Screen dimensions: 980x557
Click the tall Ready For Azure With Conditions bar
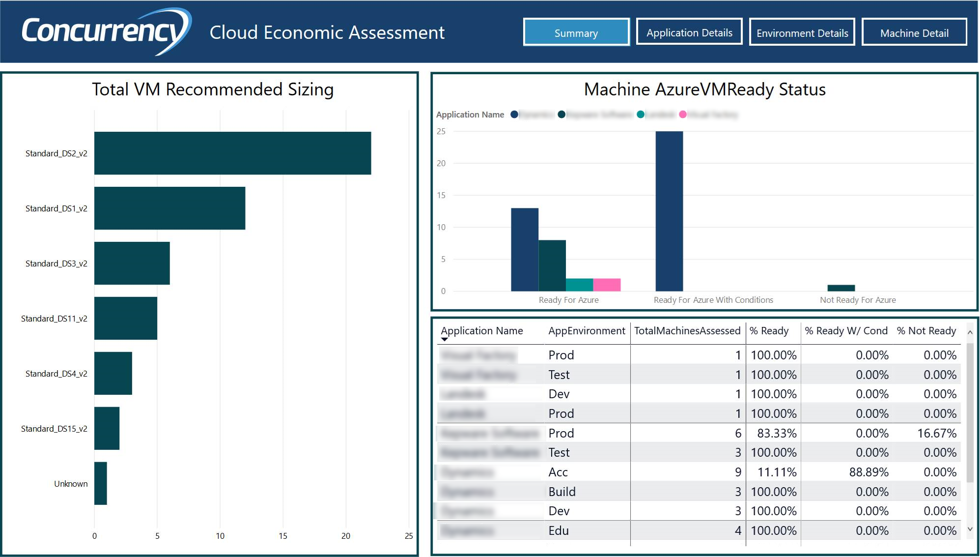(x=670, y=211)
